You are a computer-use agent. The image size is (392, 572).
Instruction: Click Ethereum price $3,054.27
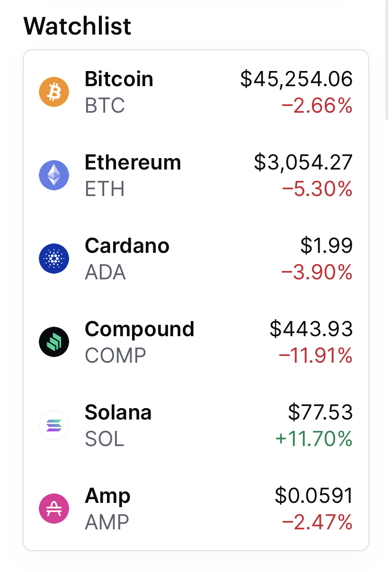coord(303,162)
